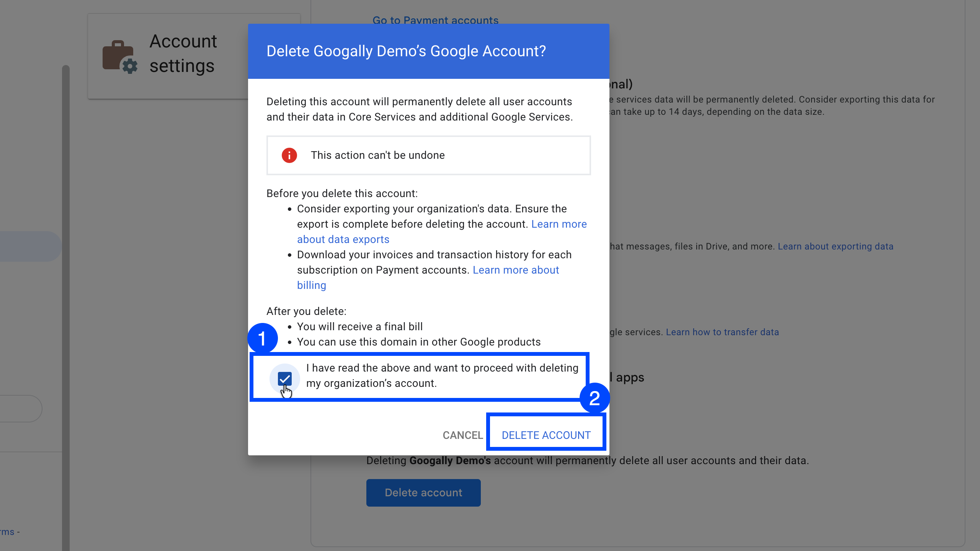This screenshot has height=551, width=980.
Task: Click the step 1 annotation badge
Action: [x=263, y=338]
